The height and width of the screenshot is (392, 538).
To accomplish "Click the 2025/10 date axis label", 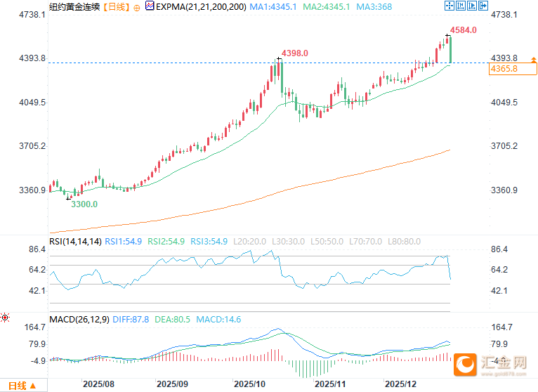I will click(249, 384).
